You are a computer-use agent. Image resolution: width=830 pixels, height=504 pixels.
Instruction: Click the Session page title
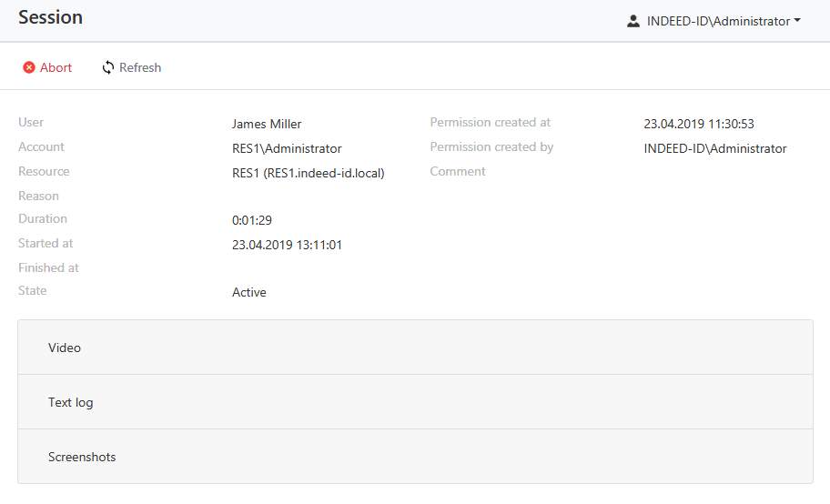click(50, 17)
